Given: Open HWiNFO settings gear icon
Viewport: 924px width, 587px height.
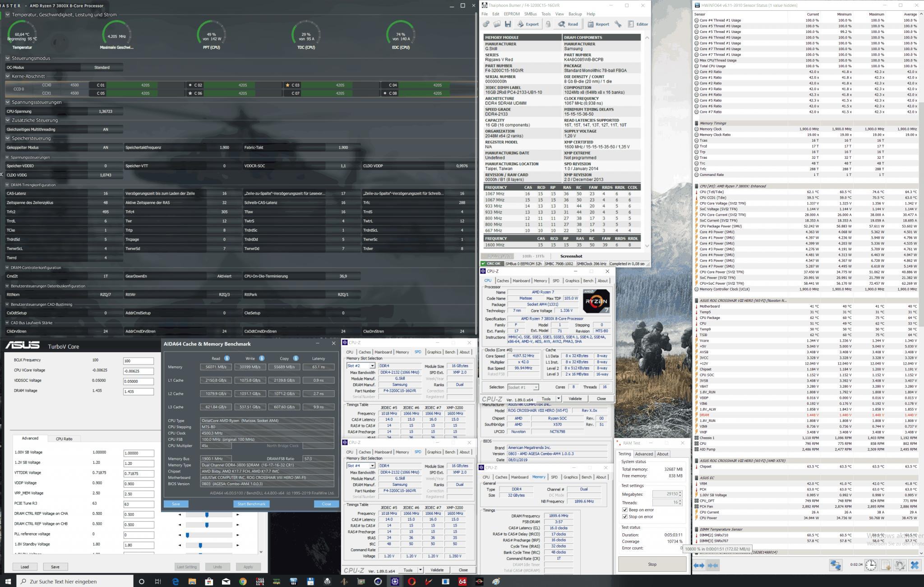Looking at the screenshot, I should pos(900,565).
